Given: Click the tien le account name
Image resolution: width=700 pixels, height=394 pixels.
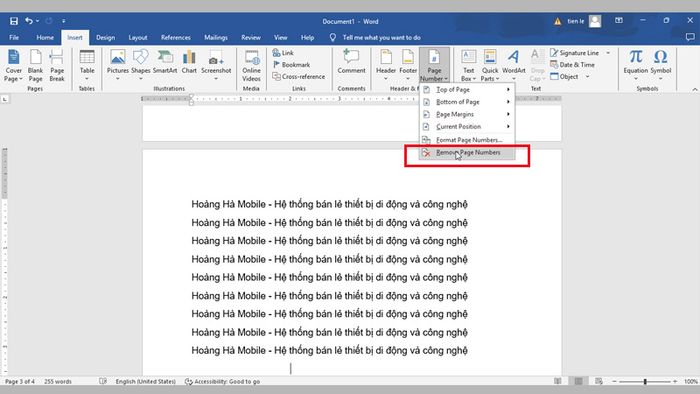Looking at the screenshot, I should [575, 21].
